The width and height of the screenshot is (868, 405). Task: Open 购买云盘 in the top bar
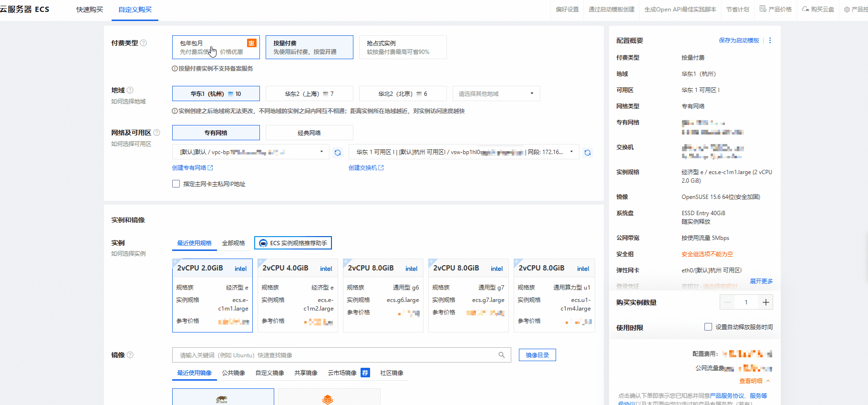[818, 9]
